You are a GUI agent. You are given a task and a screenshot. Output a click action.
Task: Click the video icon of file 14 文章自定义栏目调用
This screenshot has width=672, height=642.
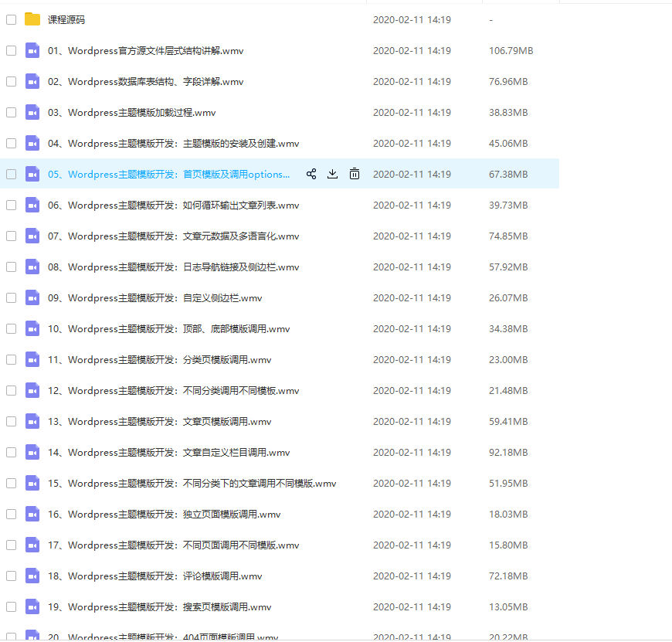[32, 452]
